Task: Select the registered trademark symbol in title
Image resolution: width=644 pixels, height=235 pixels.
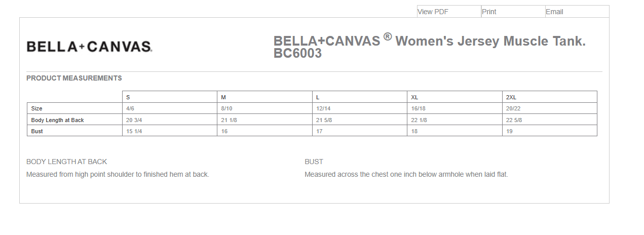Action: [388, 36]
